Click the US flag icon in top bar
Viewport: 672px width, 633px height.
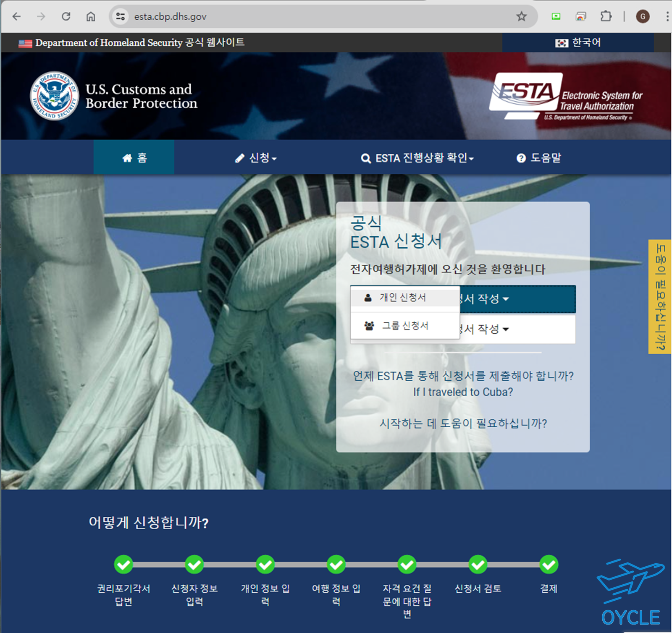pos(25,43)
